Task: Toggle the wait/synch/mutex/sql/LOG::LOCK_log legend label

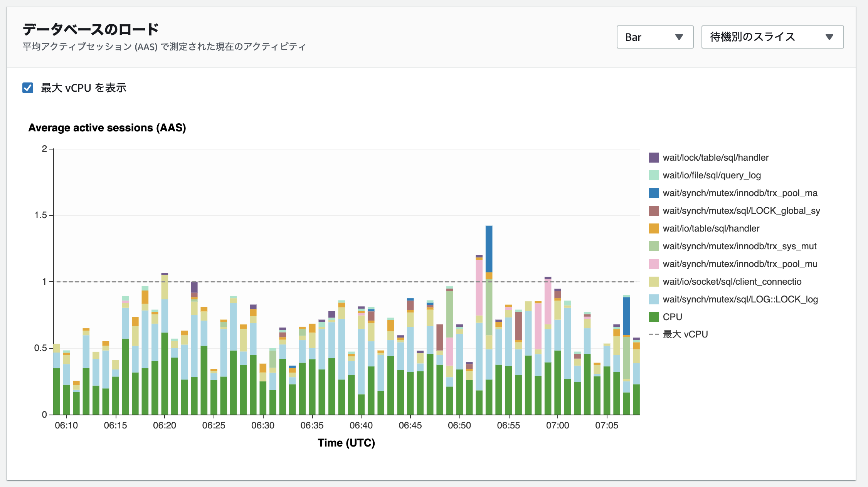Action: [740, 299]
